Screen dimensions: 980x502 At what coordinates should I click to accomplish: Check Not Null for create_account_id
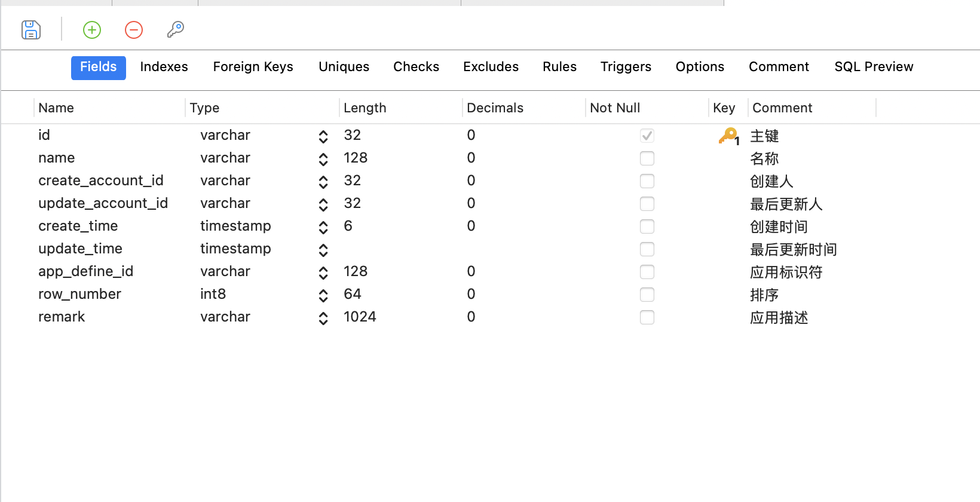coord(647,181)
